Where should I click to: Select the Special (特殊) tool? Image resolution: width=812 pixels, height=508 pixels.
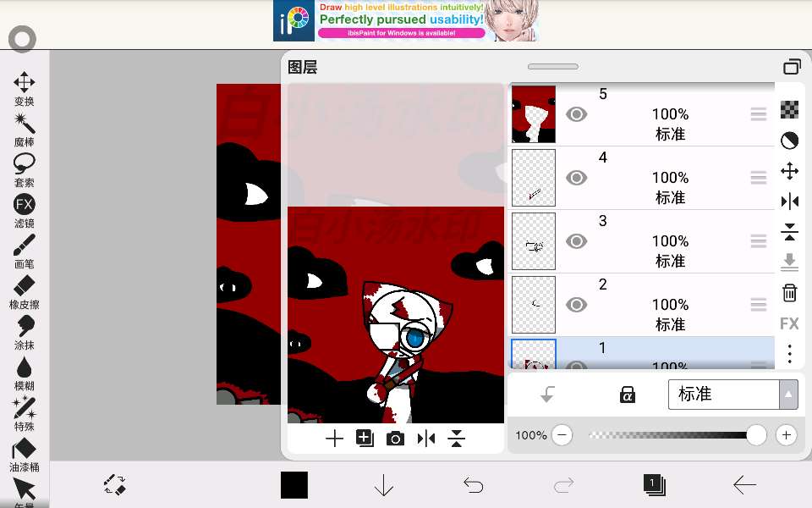tap(24, 414)
